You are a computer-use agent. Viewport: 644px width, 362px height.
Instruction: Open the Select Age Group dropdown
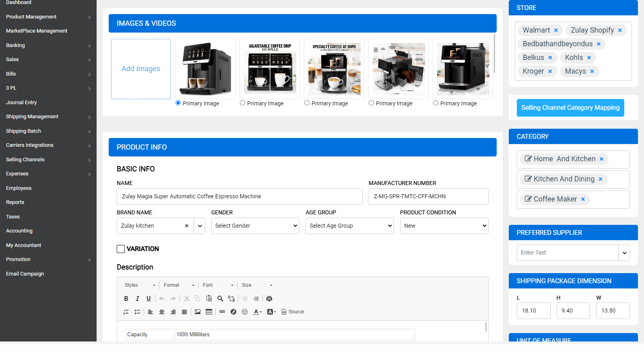point(349,226)
